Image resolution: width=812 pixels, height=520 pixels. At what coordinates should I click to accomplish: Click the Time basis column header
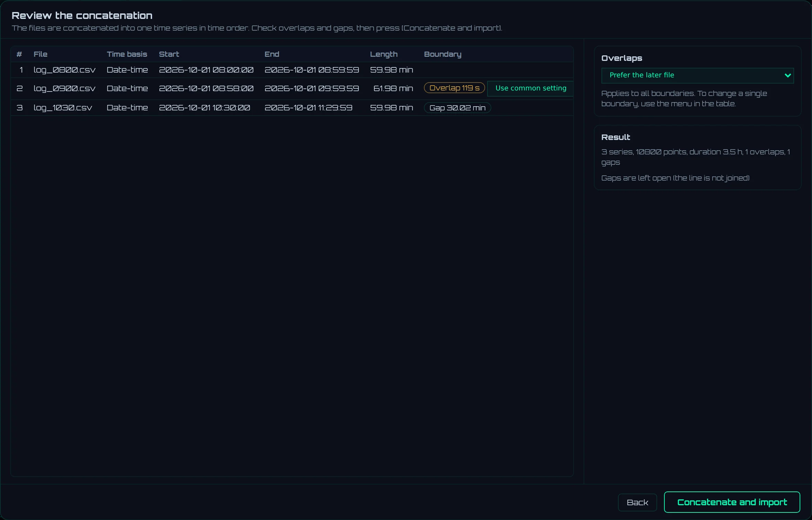tap(127, 54)
